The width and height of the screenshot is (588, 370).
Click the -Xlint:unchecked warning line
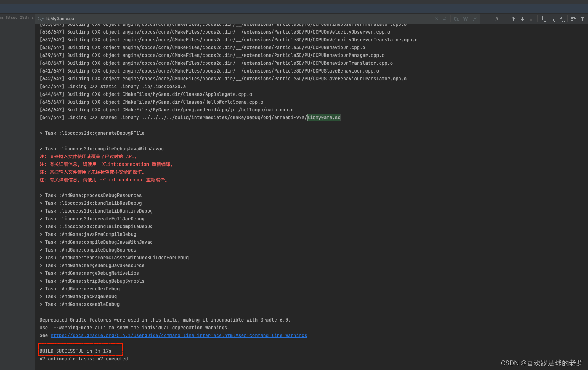point(104,180)
